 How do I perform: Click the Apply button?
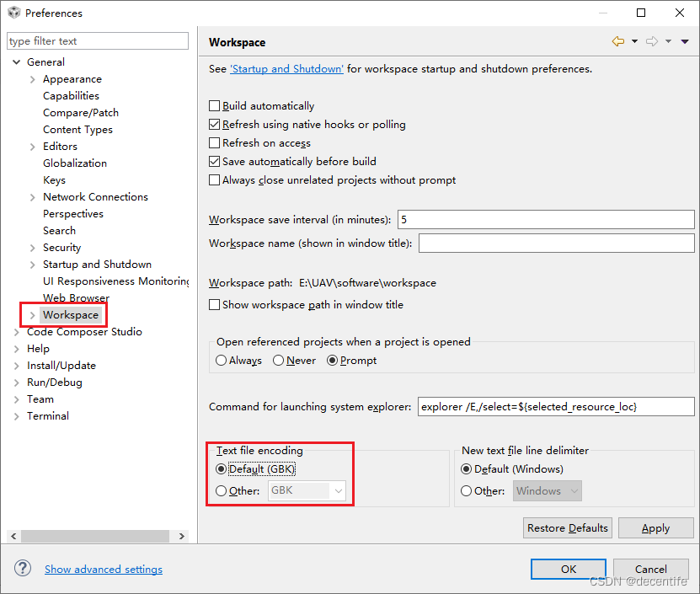[655, 527]
